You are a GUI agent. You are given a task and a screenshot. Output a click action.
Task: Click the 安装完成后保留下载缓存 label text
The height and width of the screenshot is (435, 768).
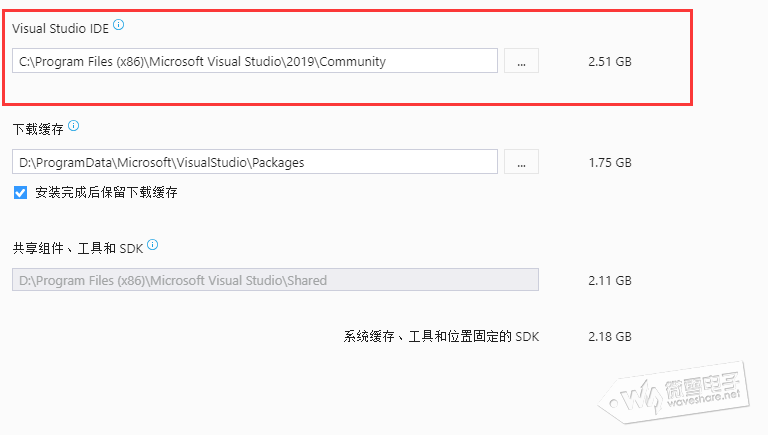106,192
